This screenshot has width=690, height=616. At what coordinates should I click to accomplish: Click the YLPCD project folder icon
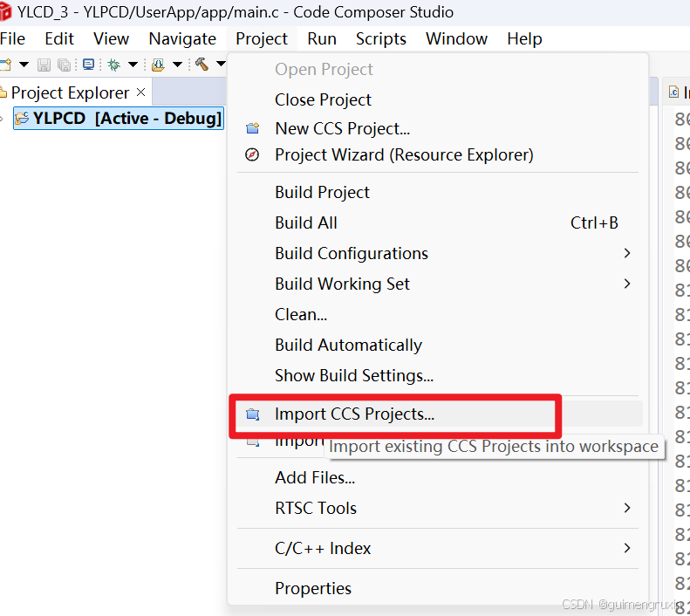pyautogui.click(x=22, y=119)
